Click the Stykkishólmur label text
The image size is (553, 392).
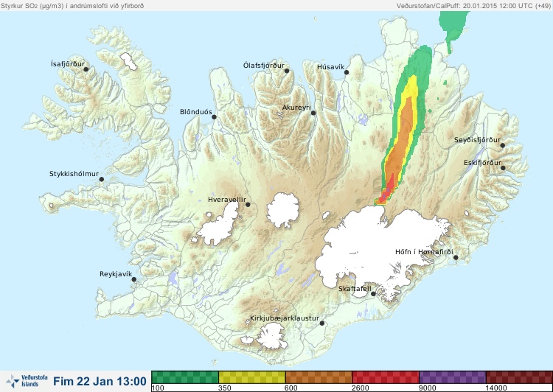[x=74, y=174]
